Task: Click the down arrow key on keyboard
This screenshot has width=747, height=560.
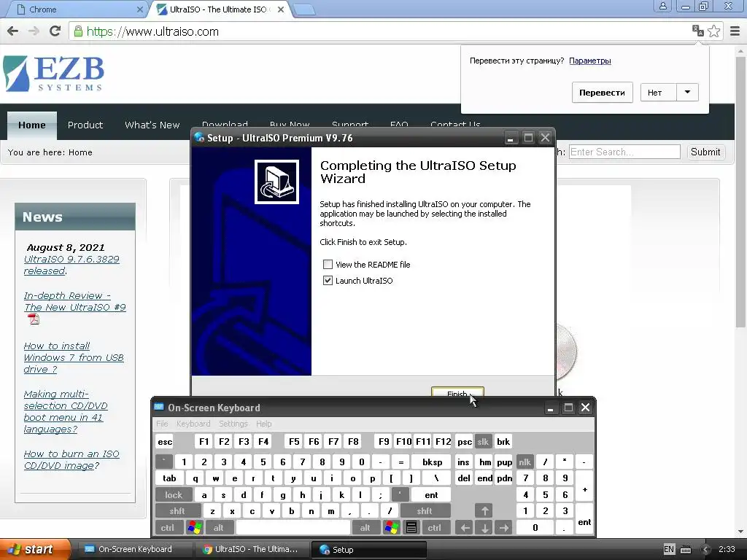Action: click(484, 528)
